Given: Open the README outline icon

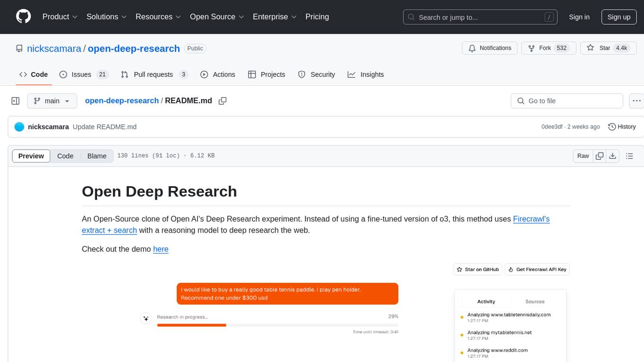Looking at the screenshot, I should coord(629,156).
